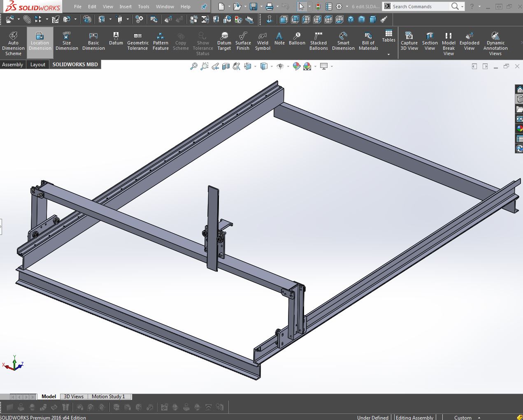Image resolution: width=523 pixels, height=420 pixels.
Task: Switch to the 3D Views tab
Action: pyautogui.click(x=74, y=397)
